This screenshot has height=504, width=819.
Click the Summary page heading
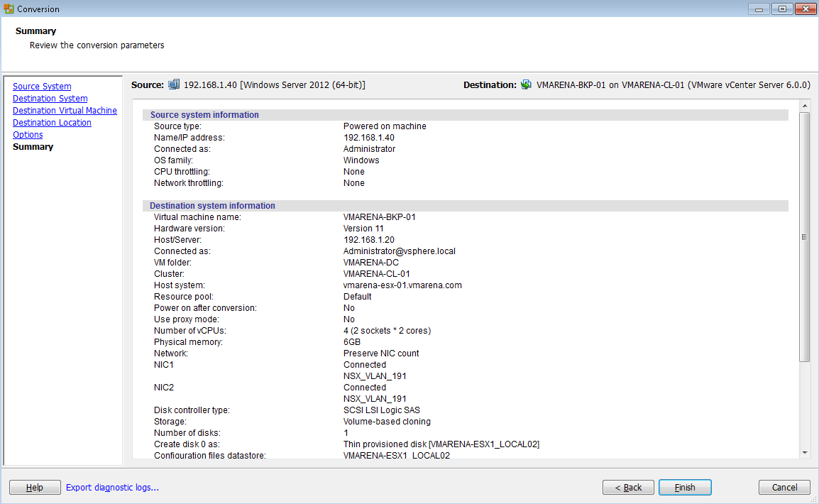(35, 31)
